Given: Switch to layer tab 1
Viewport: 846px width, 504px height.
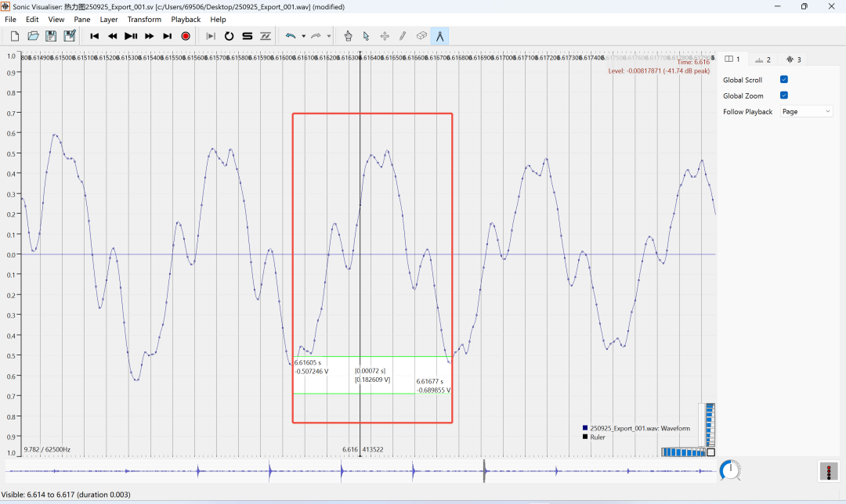Looking at the screenshot, I should point(732,59).
